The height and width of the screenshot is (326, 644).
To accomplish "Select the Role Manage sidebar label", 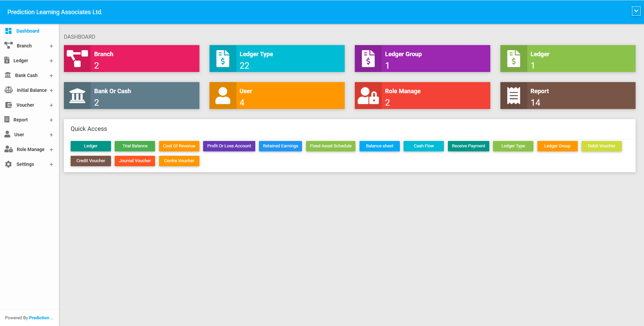I will [x=31, y=149].
